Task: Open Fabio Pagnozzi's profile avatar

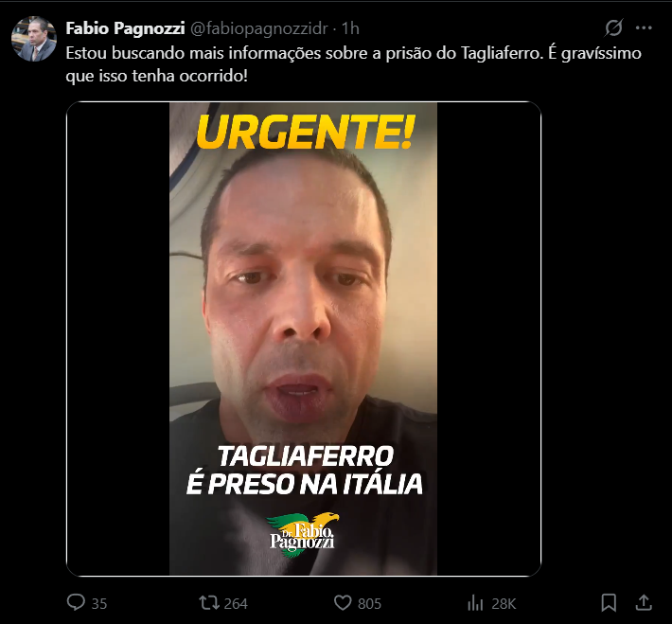Action: tap(34, 39)
